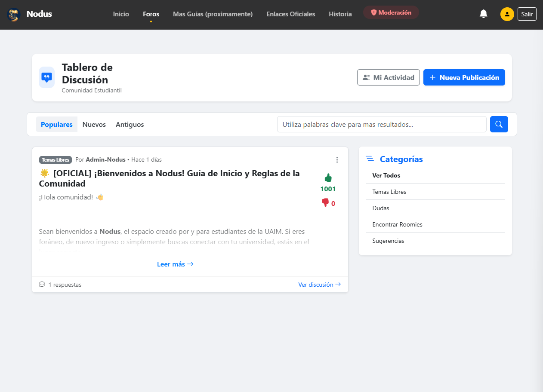Upvote the post with thumbs up

[328, 178]
